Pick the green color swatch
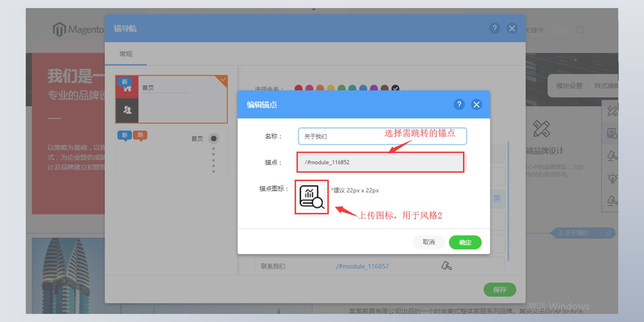Viewport: 644px width, 322px height. coord(342,88)
